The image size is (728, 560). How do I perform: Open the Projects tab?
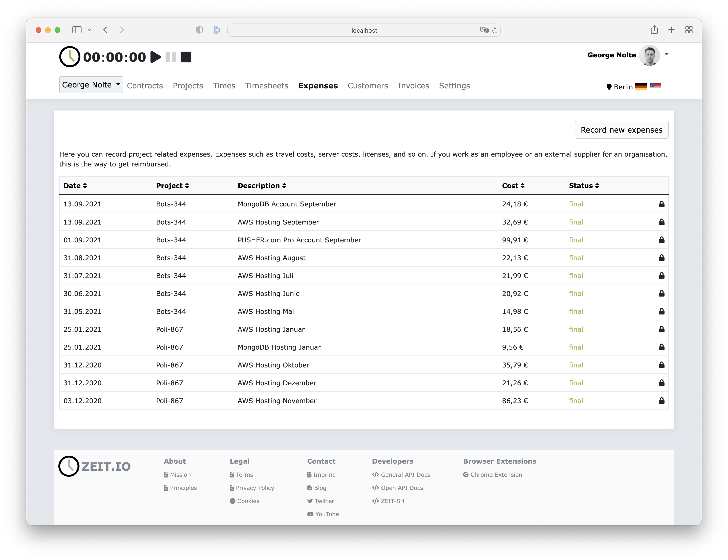coord(188,86)
